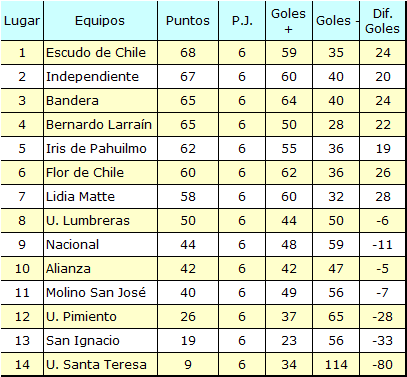Click the Goles + column header

pyautogui.click(x=289, y=21)
